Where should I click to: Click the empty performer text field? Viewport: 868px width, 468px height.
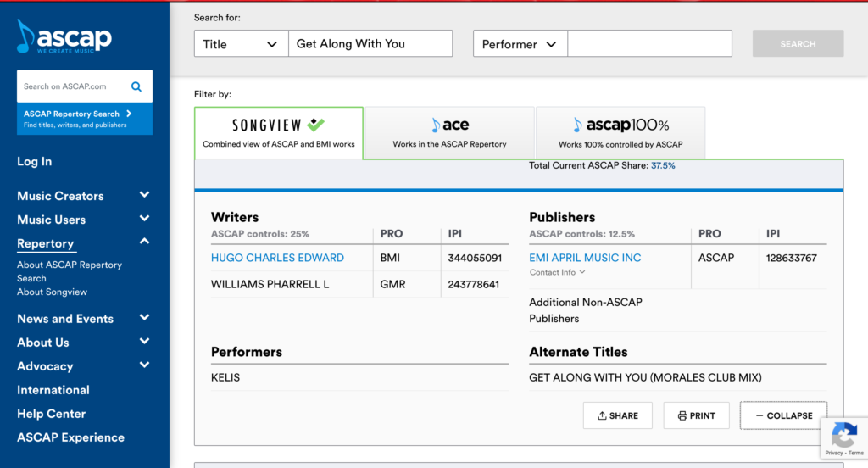click(650, 44)
